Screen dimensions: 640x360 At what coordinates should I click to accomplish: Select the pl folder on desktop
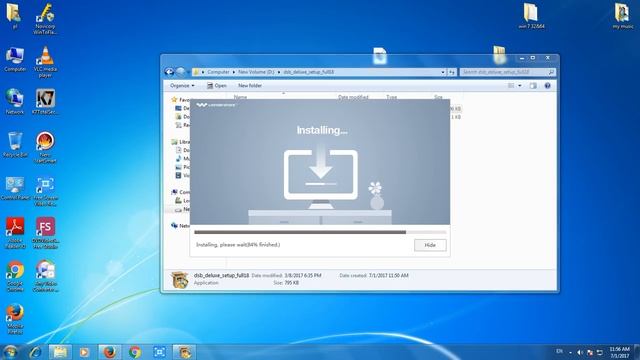click(x=14, y=15)
